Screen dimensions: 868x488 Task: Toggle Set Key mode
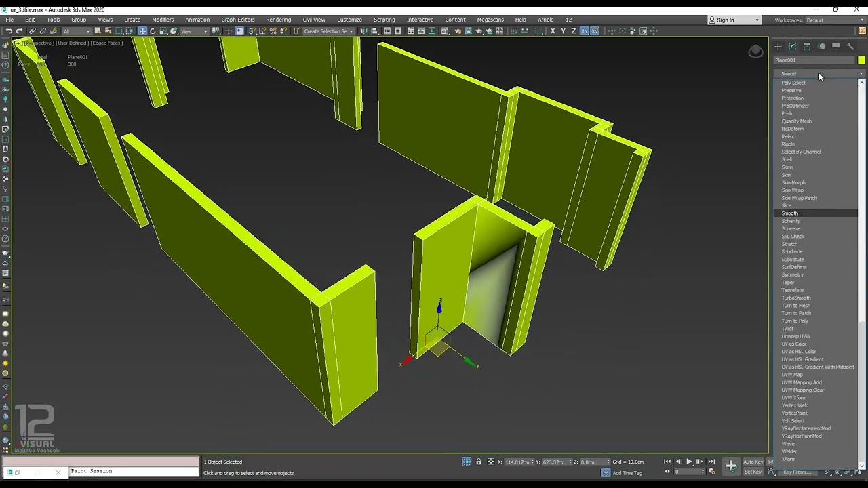(753, 472)
